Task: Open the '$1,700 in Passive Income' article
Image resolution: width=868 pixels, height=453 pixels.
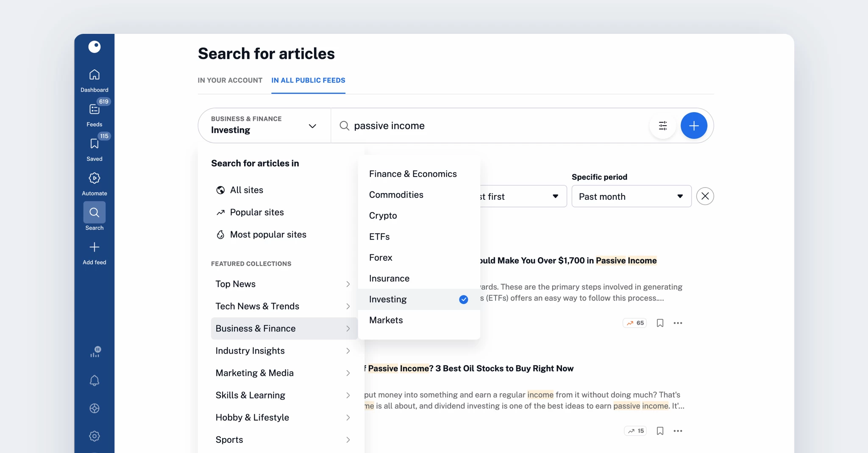Action: [x=568, y=260]
